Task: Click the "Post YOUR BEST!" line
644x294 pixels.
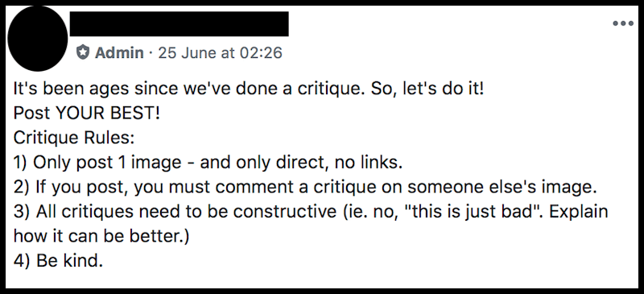Action: 87,113
